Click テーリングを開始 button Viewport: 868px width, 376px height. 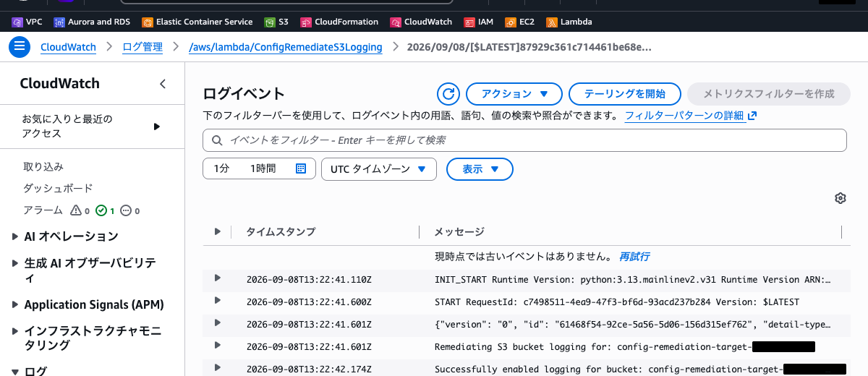tap(625, 94)
